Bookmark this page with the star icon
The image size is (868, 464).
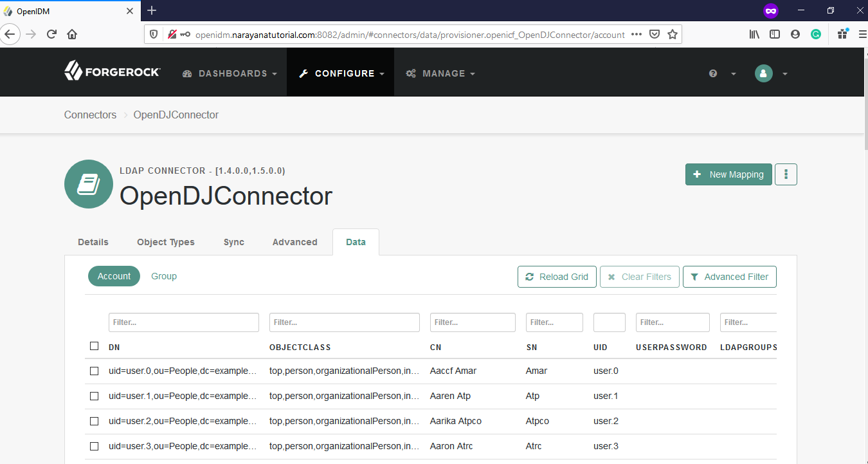tap(673, 35)
